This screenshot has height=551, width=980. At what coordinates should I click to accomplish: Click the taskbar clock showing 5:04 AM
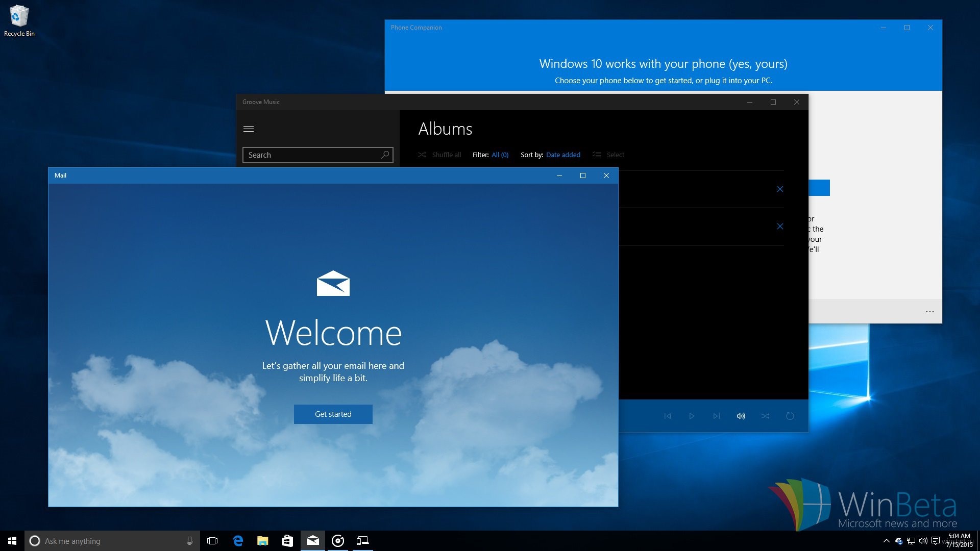coord(959,541)
